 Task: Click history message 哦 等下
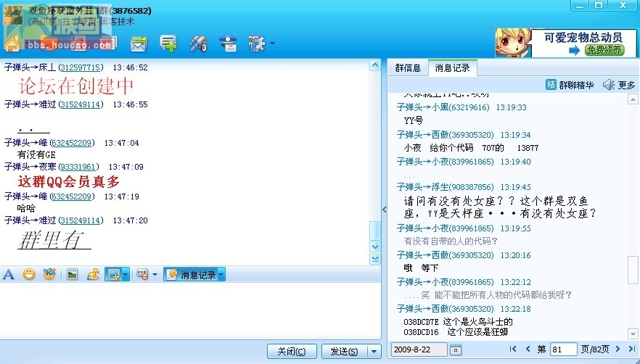(x=421, y=268)
